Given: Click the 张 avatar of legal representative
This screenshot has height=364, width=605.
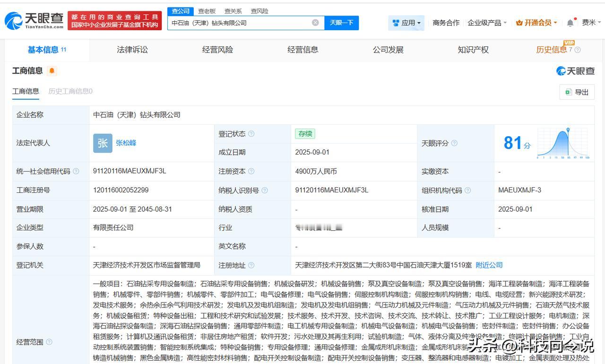Looking at the screenshot, I should [103, 143].
